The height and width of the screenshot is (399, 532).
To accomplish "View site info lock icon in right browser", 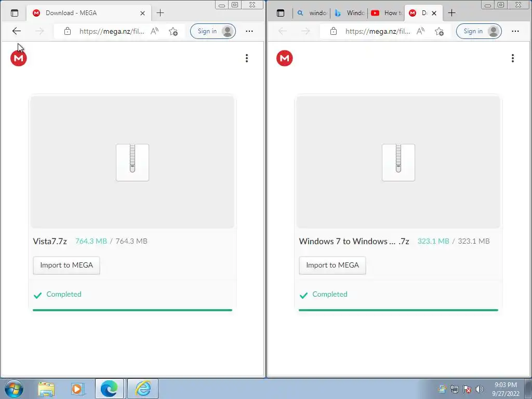I will [x=334, y=31].
